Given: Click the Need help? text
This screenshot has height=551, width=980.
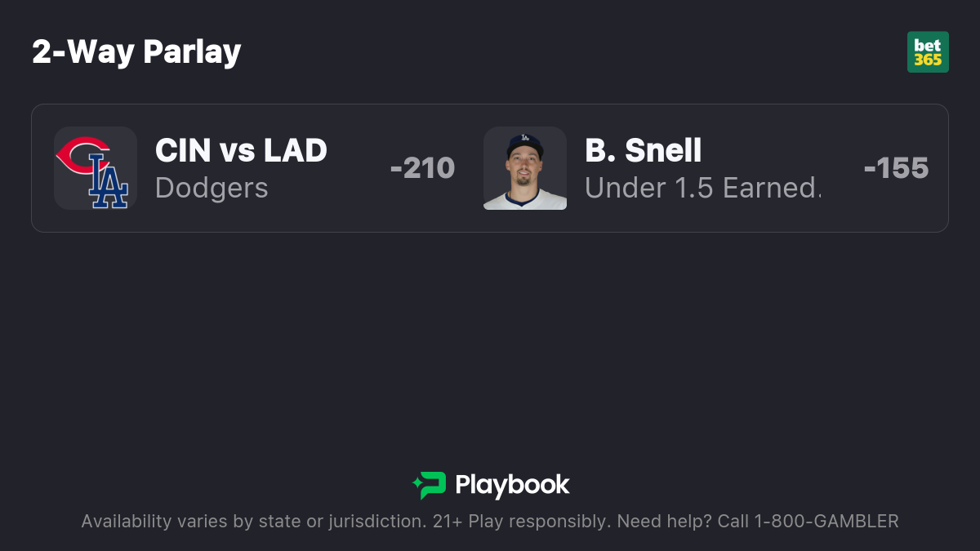Looking at the screenshot, I should click(x=665, y=521).
